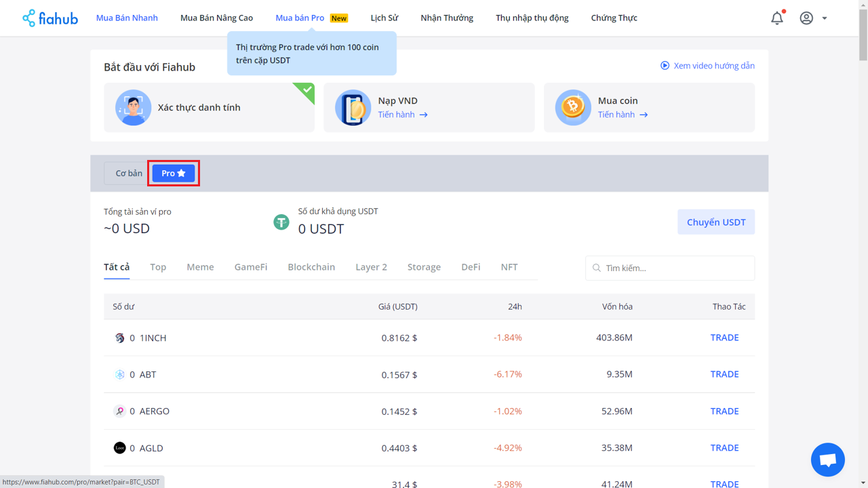868x488 pixels.
Task: Click the 1INCH coin icon
Action: pyautogui.click(x=120, y=338)
